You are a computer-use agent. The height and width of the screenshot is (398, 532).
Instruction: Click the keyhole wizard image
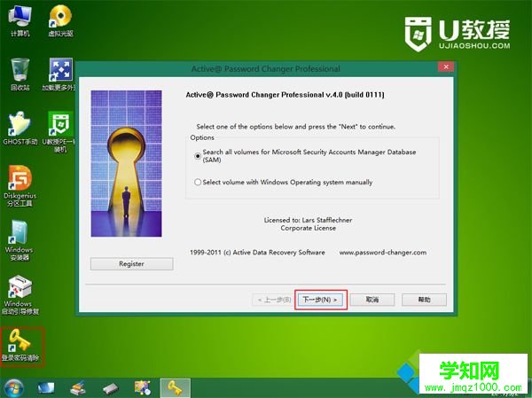[x=126, y=163]
